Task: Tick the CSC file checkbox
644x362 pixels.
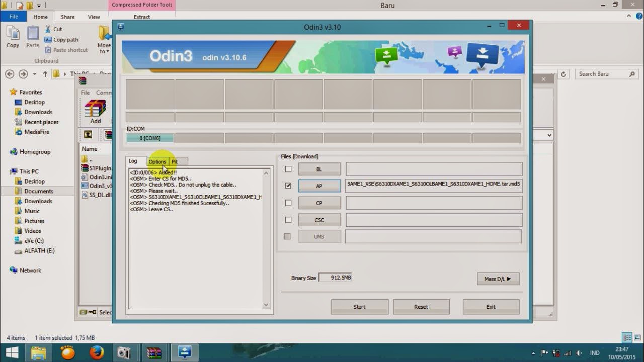Action: click(288, 220)
